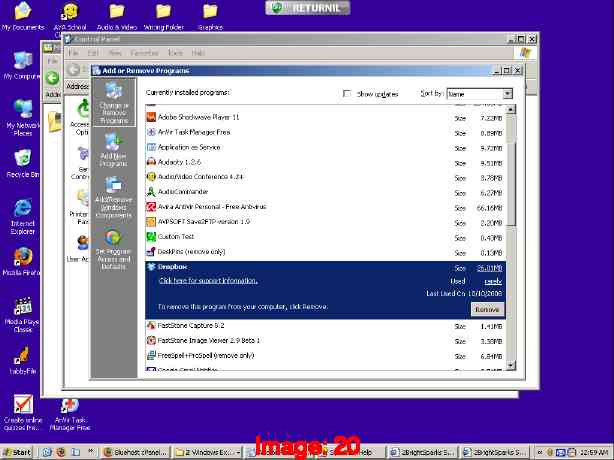Open Add/Remove Windows Components in sidebar

(x=114, y=198)
